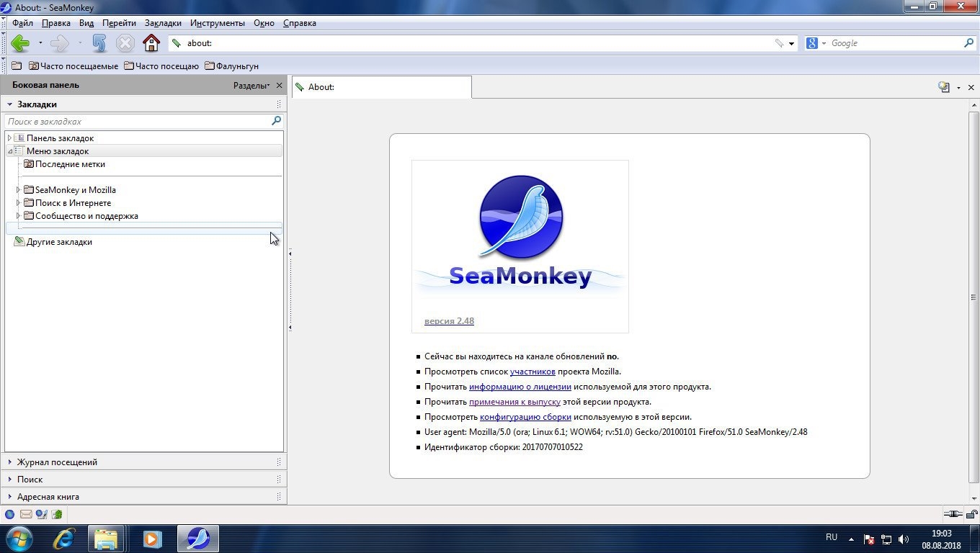Open the Вид menu

pyautogui.click(x=86, y=23)
